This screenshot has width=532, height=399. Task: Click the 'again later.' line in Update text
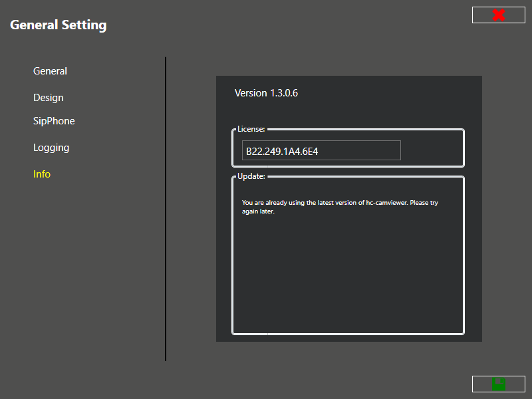click(258, 212)
